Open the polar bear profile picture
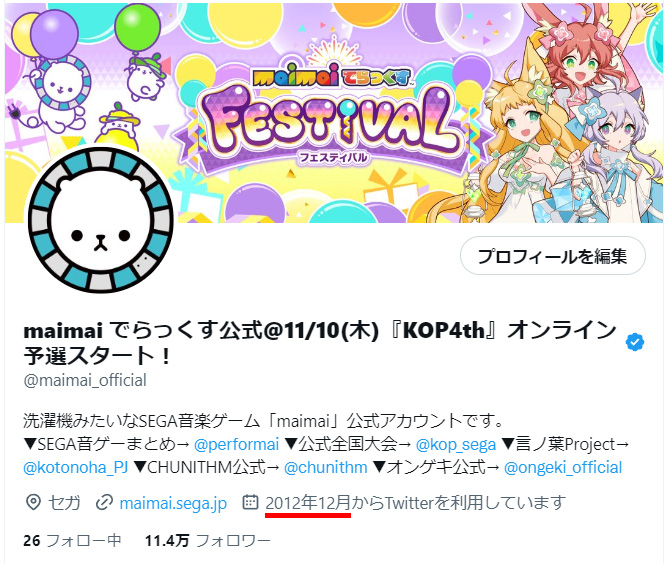The height and width of the screenshot is (564, 667). 100,220
